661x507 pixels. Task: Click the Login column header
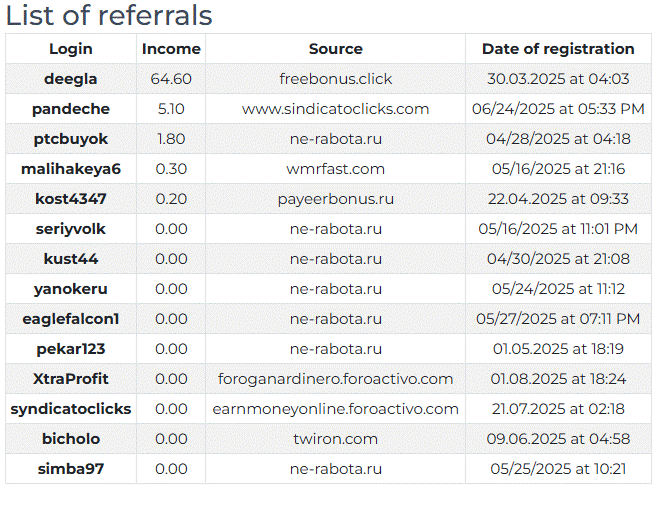point(71,49)
